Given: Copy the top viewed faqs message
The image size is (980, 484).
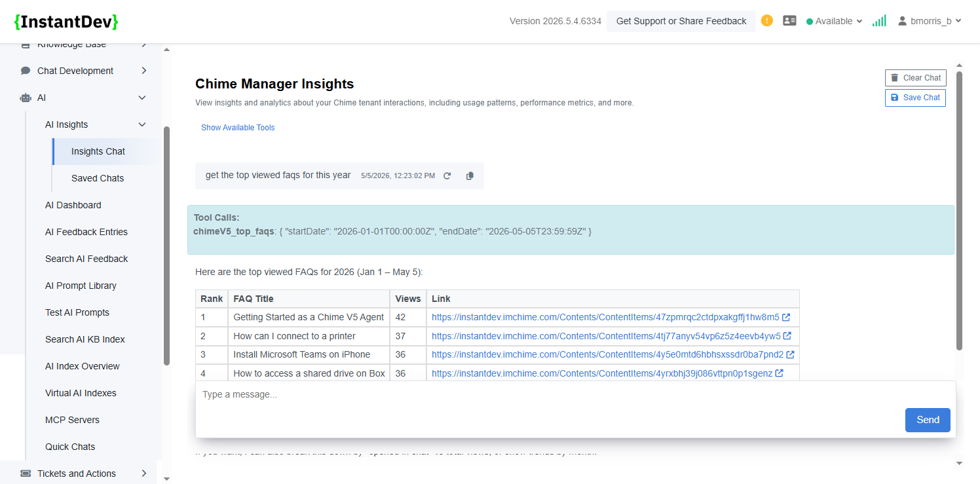Looking at the screenshot, I should (x=470, y=176).
